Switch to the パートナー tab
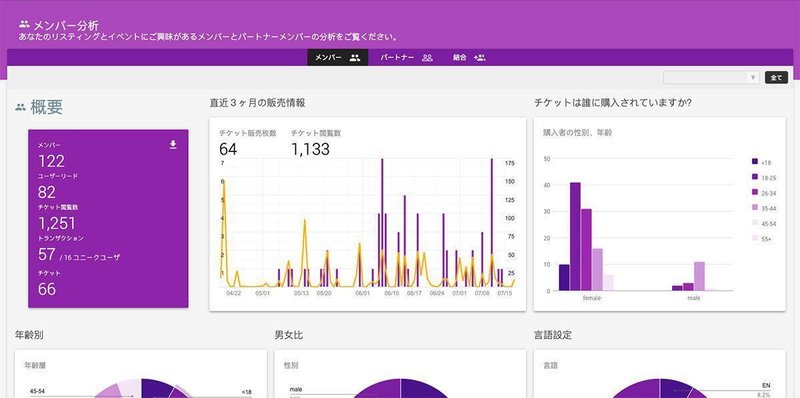The height and width of the screenshot is (398, 800). (406, 58)
